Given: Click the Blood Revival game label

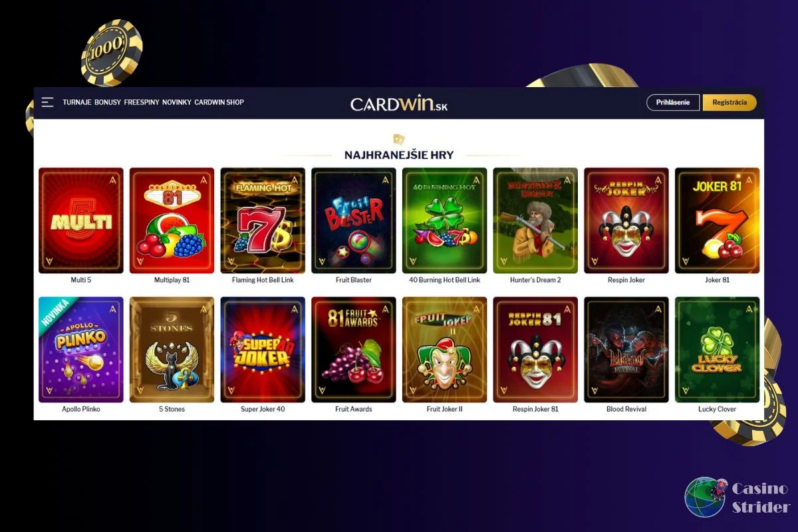Looking at the screenshot, I should pos(626,409).
